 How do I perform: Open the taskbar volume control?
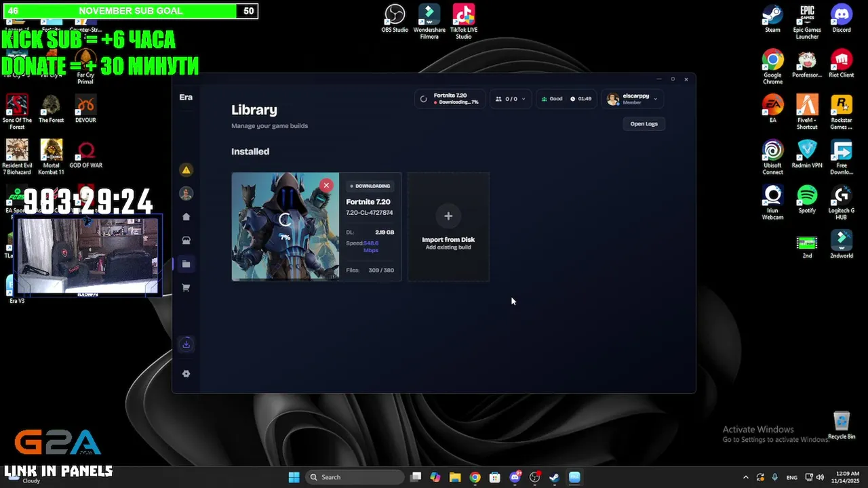coord(821,477)
